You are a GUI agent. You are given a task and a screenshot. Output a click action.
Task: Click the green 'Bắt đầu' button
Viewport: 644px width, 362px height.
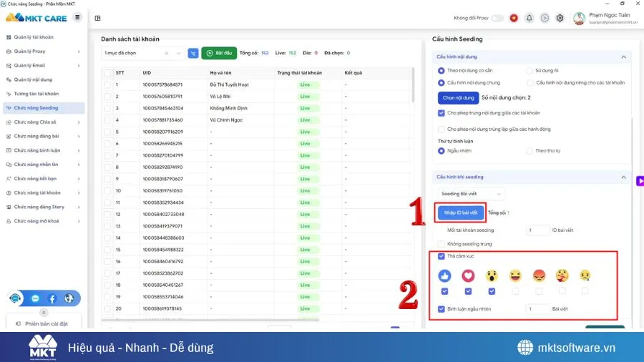click(x=219, y=53)
